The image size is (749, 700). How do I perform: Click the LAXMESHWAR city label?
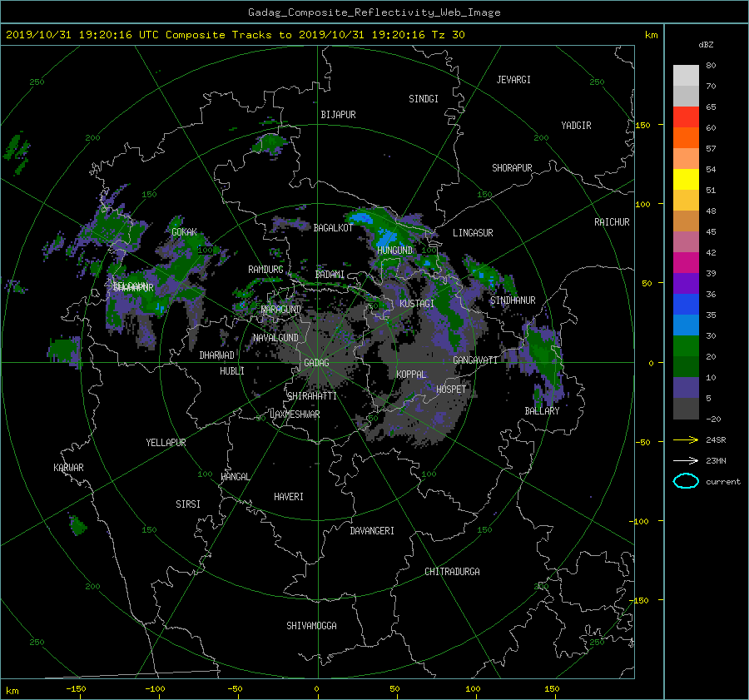click(x=295, y=415)
